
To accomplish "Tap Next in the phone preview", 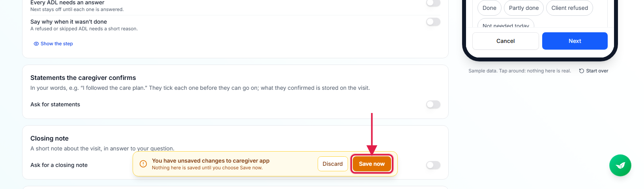I will 575,41.
